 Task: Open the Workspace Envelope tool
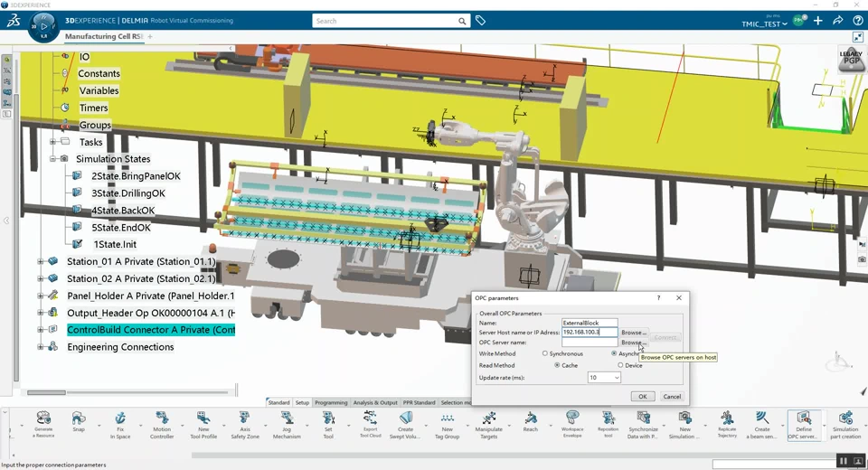tap(572, 424)
